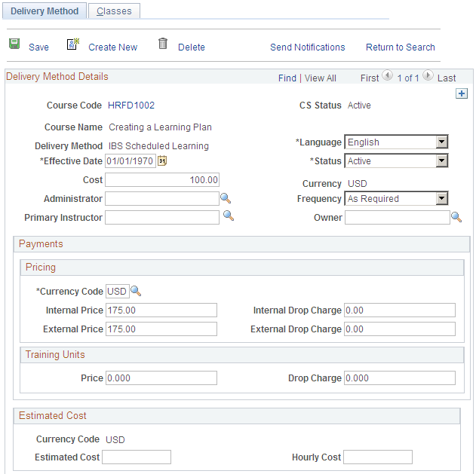The image size is (476, 474).
Task: Click the External Drop Charge field
Action: [400, 329]
